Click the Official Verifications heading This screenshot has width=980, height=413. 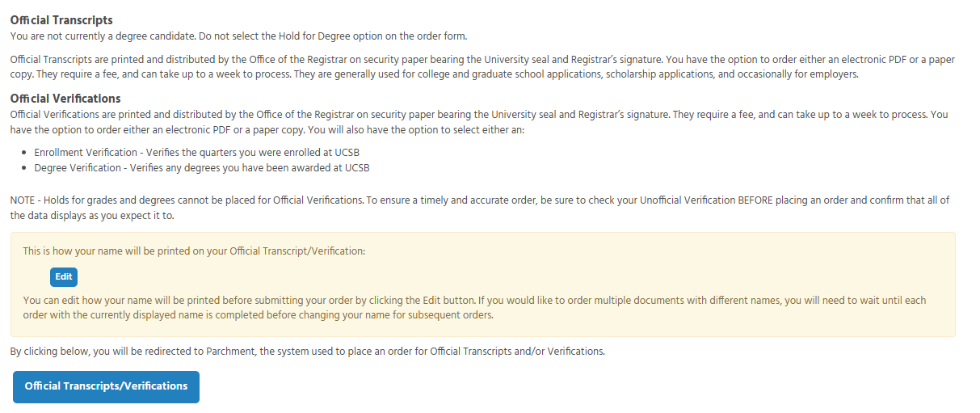(x=65, y=99)
